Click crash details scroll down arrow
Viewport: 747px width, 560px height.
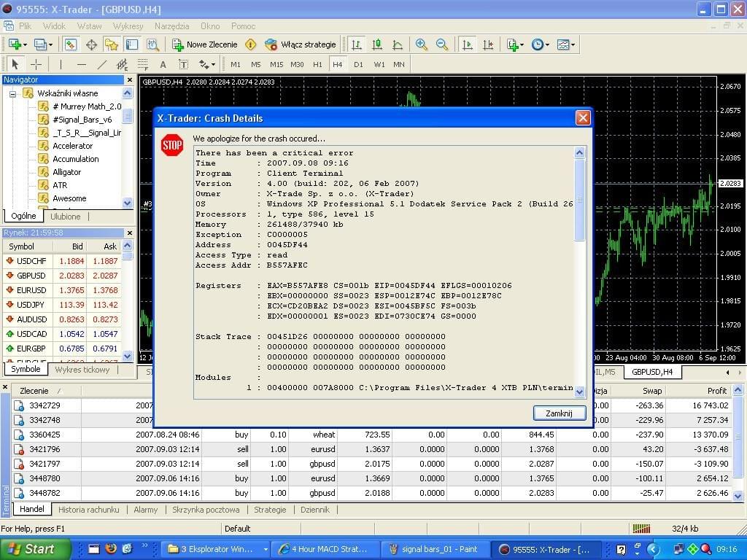pyautogui.click(x=579, y=392)
